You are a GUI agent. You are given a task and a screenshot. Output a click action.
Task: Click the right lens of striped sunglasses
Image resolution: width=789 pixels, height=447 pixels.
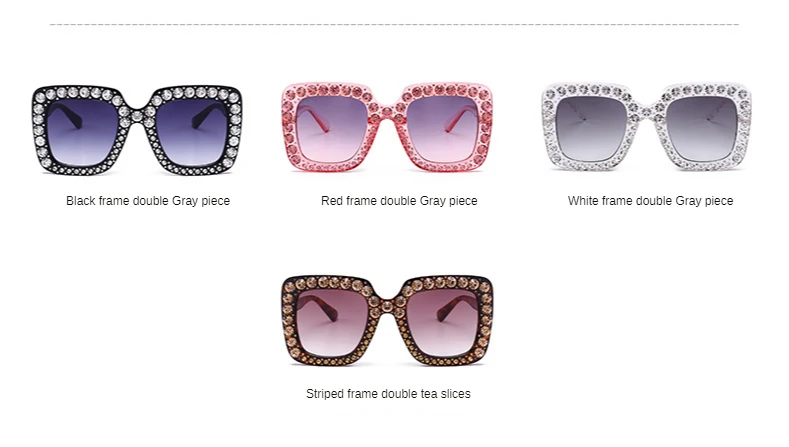442,322
